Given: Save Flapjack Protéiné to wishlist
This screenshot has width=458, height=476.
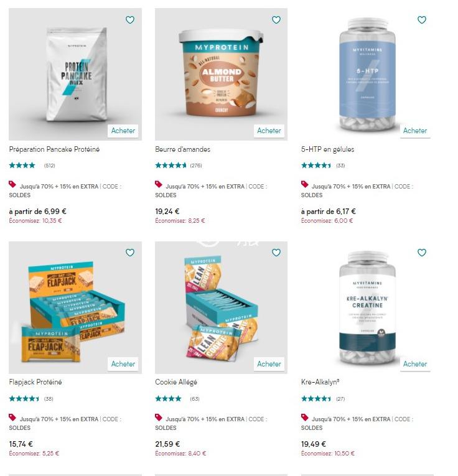Looking at the screenshot, I should pos(130,252).
